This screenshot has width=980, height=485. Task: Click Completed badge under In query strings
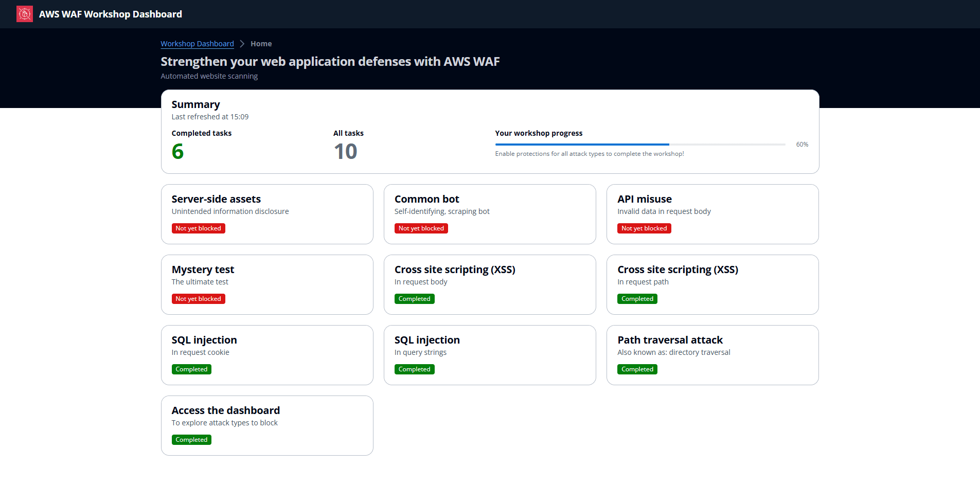[414, 369]
